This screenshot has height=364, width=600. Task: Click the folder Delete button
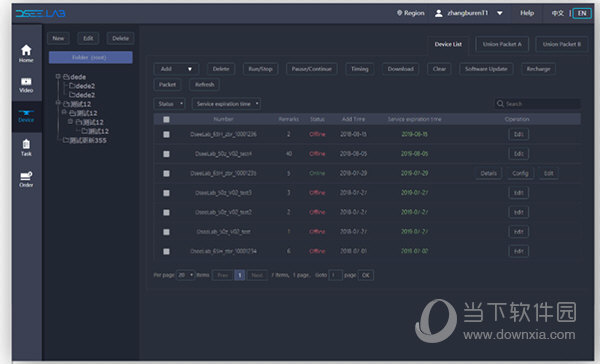[x=121, y=38]
